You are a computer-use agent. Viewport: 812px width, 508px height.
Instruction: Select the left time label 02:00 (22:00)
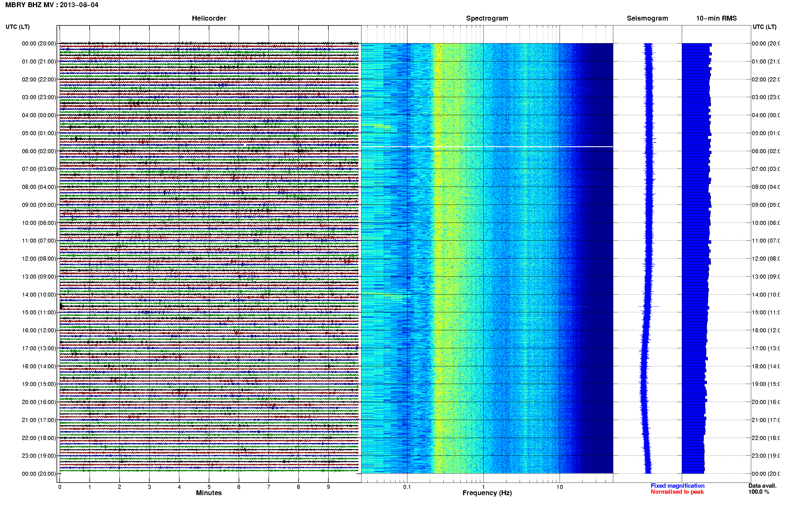(39, 79)
